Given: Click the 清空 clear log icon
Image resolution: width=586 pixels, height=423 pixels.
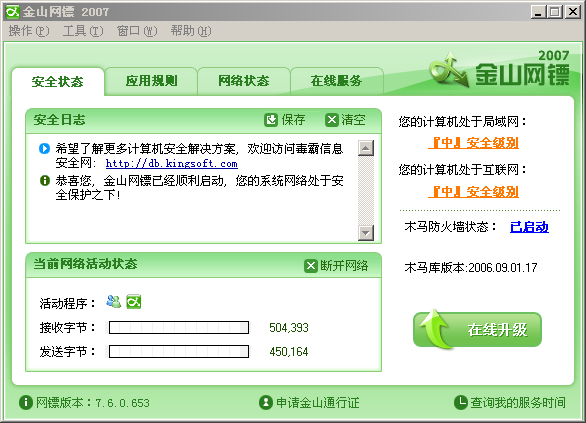Looking at the screenshot, I should pos(331,120).
